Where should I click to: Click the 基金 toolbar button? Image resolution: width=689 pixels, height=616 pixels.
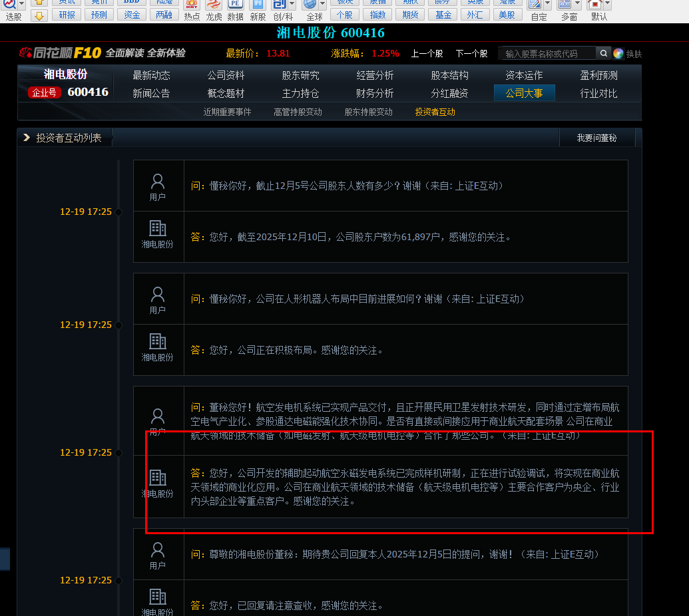click(x=443, y=15)
